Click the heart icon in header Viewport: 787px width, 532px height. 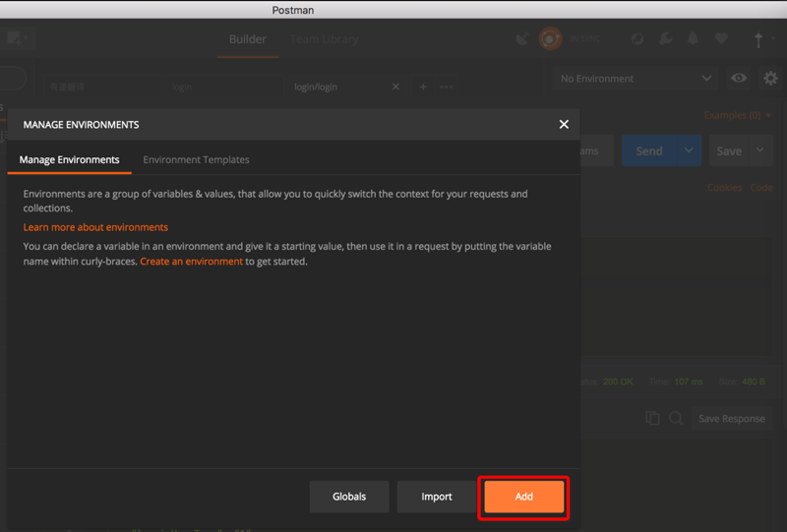coord(721,38)
